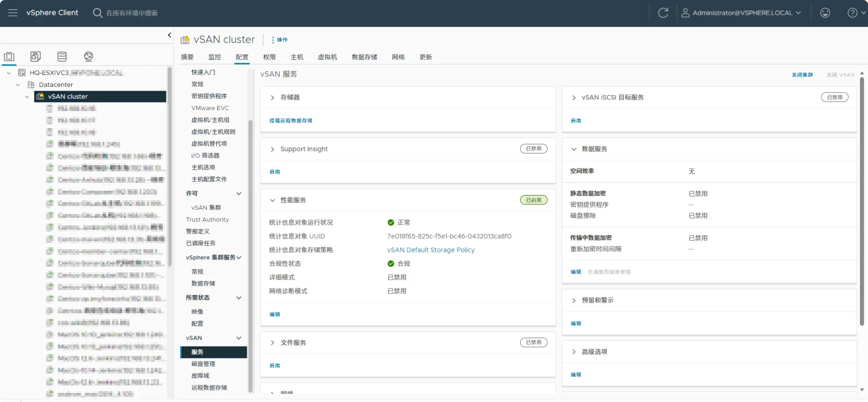This screenshot has width=868, height=402.
Task: Click 编辑 under 性能服务
Action: pyautogui.click(x=275, y=314)
